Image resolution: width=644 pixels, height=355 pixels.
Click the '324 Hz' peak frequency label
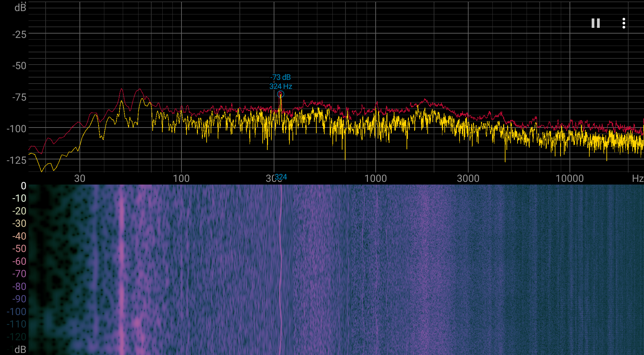[281, 86]
